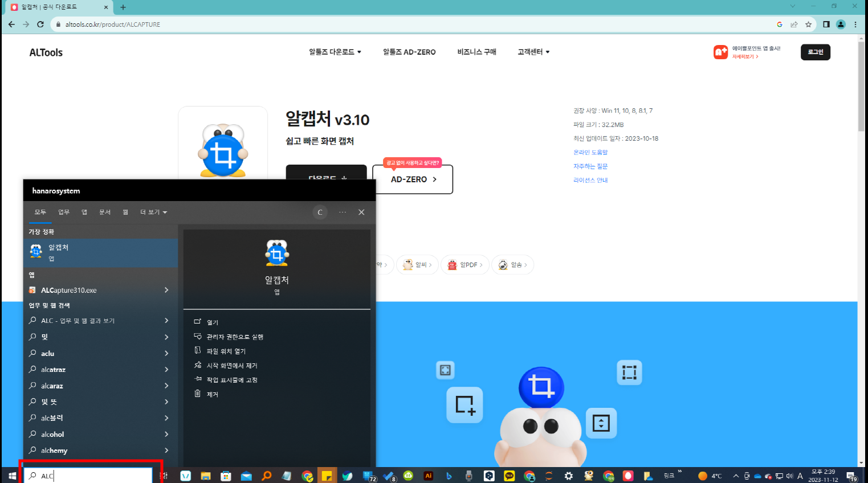Image resolution: width=868 pixels, height=483 pixels.
Task: Open the 라이선스 안내 link
Action: [590, 180]
